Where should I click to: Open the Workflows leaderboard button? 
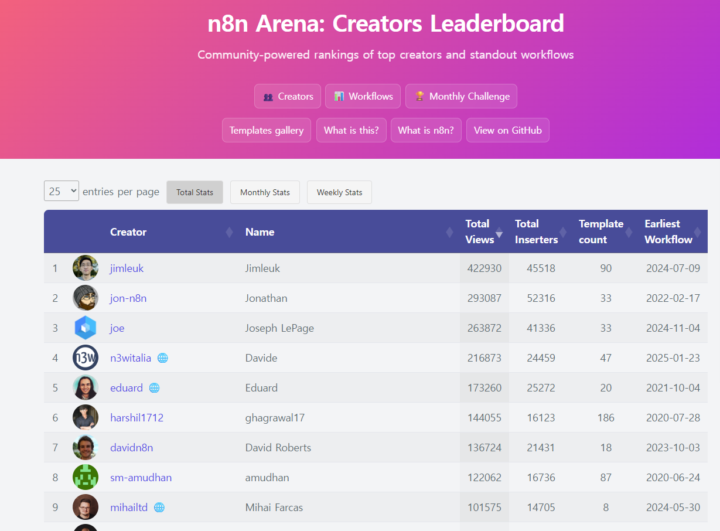363,96
